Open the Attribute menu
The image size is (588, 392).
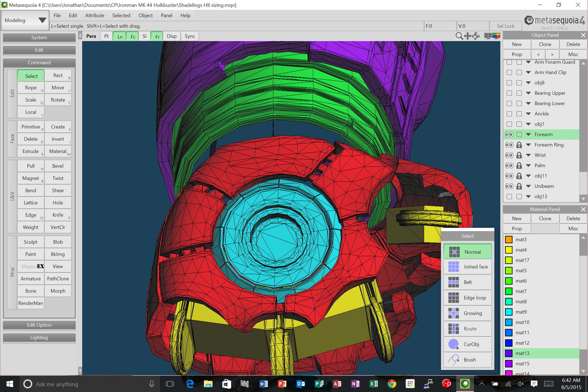point(94,16)
